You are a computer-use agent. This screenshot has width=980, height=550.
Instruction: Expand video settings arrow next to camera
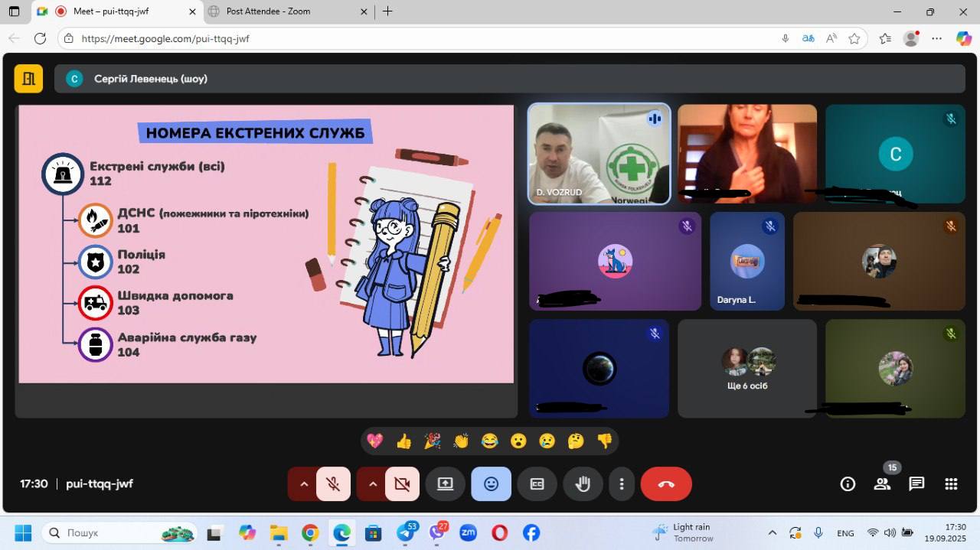(373, 484)
